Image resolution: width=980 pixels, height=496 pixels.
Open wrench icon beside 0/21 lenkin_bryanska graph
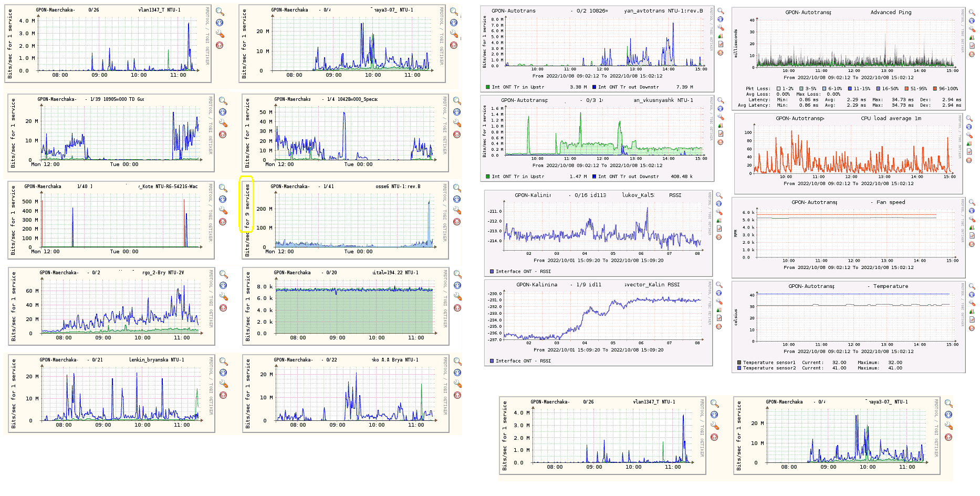coord(223,384)
